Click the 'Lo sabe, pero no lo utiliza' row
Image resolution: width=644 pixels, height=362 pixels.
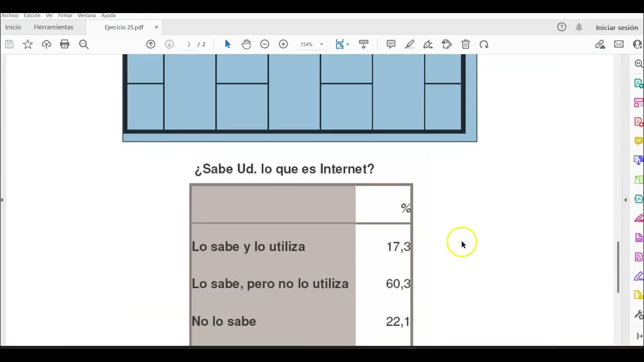301,284
